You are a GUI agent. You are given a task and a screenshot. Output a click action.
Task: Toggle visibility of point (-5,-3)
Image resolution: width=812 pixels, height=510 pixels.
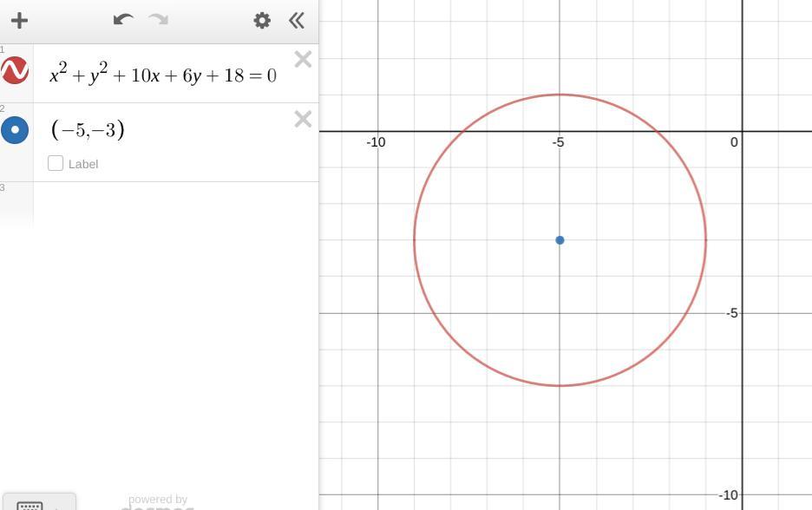pos(15,129)
